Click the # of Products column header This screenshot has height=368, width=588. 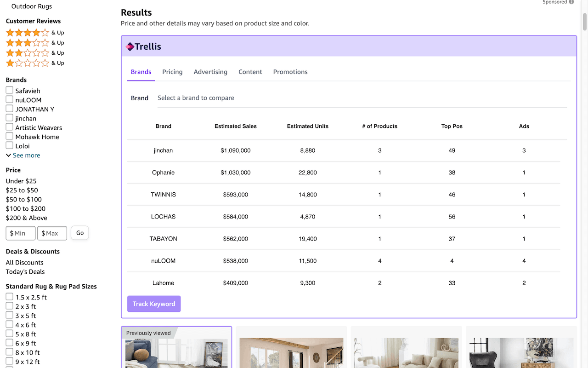pos(380,126)
